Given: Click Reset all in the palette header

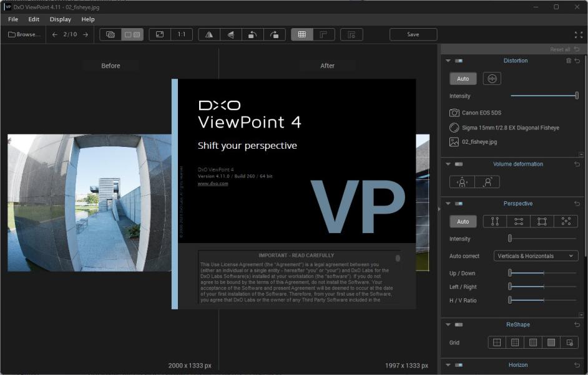Looking at the screenshot, I should pyautogui.click(x=564, y=49).
